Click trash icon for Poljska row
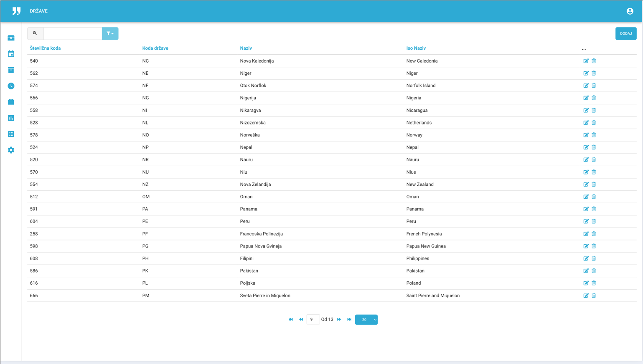Image resolution: width=643 pixels, height=364 pixels. 594,283
